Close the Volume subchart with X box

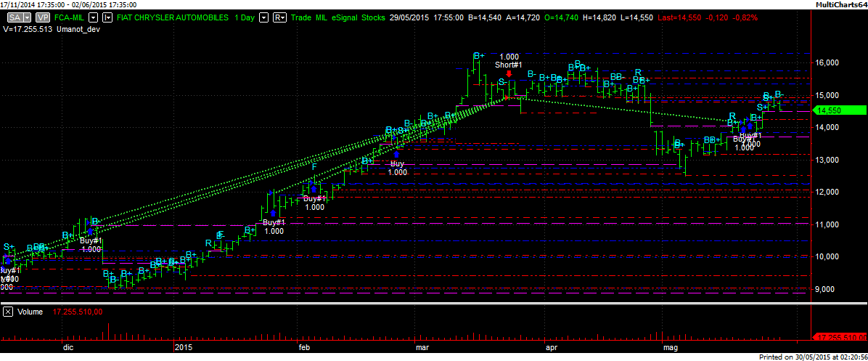point(8,312)
